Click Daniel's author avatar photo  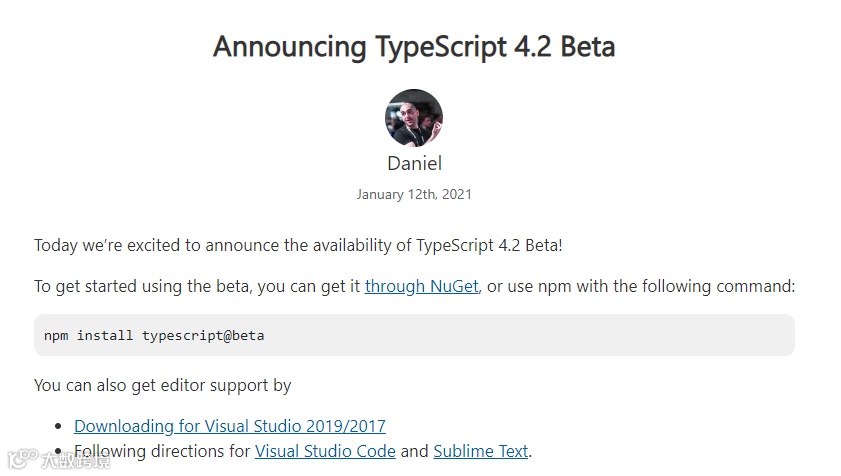point(414,118)
